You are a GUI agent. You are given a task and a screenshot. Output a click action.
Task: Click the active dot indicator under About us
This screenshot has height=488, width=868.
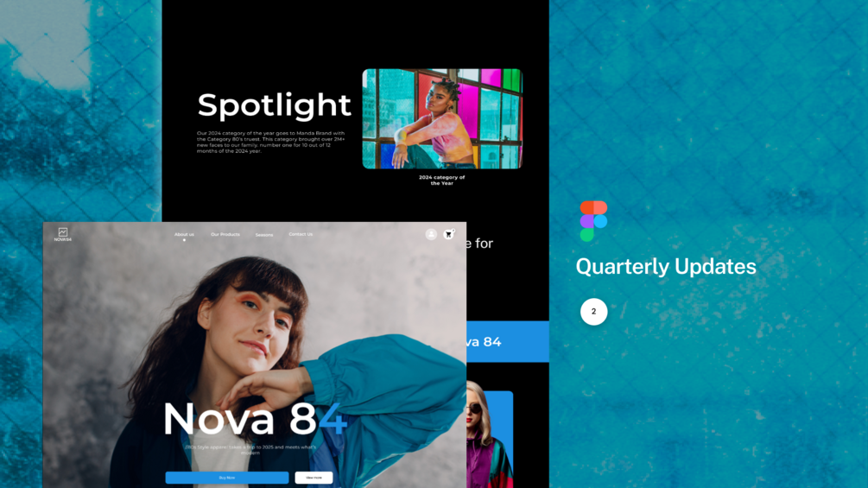point(184,239)
